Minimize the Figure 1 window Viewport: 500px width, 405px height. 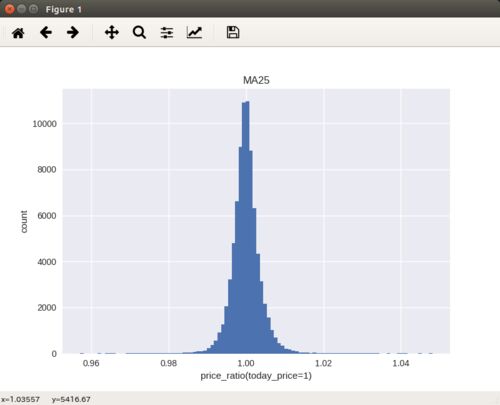pos(21,9)
